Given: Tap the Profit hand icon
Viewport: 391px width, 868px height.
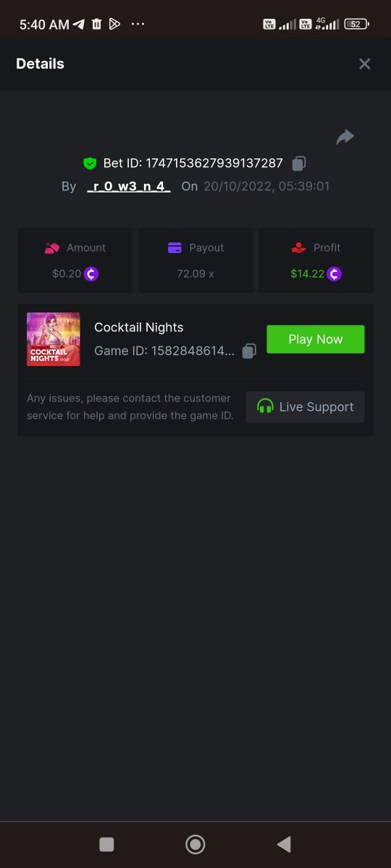Looking at the screenshot, I should point(298,247).
